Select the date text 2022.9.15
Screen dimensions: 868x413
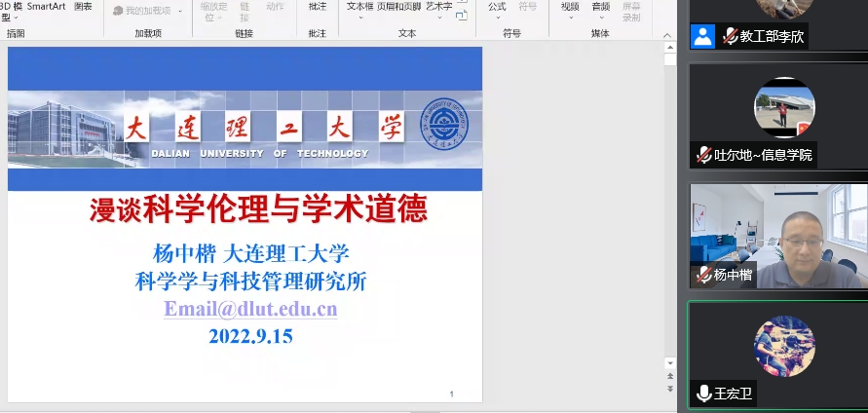pyautogui.click(x=250, y=336)
